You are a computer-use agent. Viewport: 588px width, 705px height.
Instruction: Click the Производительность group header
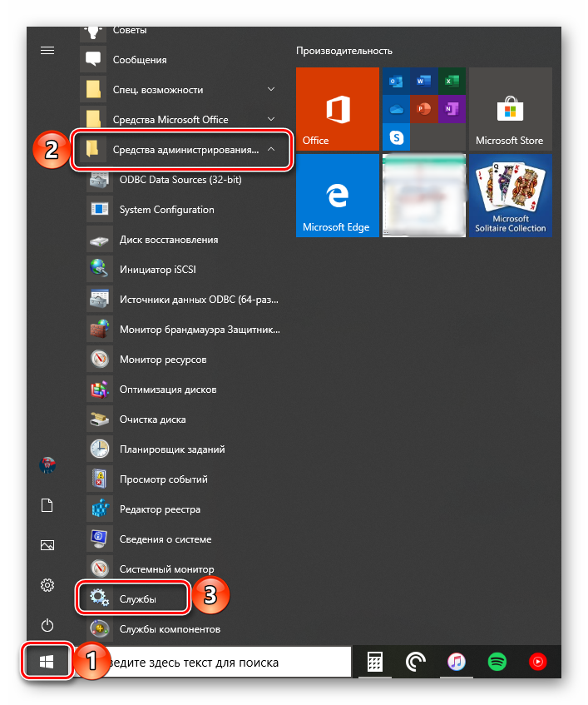tap(344, 51)
